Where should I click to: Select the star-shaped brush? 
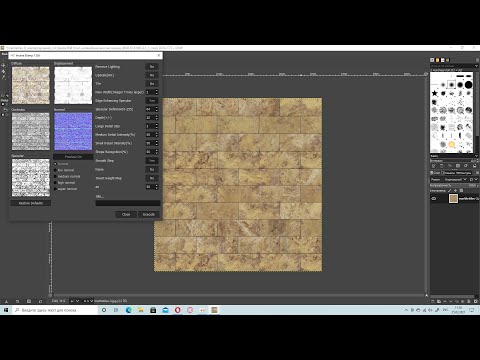(x=435, y=93)
